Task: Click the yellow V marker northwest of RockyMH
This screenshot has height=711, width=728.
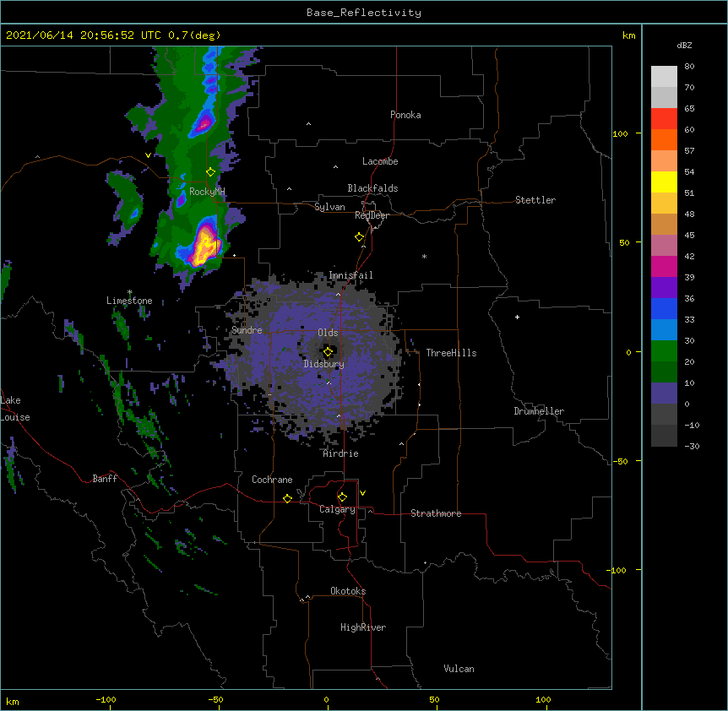Action: (148, 155)
